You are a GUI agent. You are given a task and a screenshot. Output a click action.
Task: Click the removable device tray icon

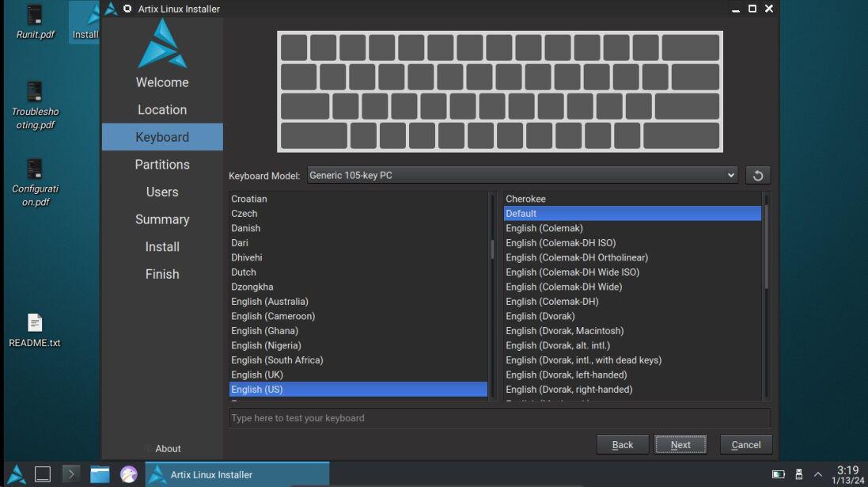798,474
